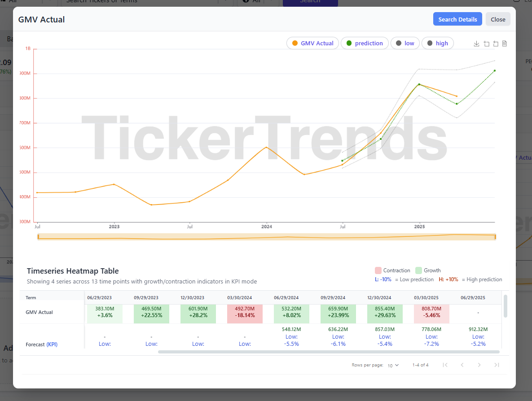Toggle low series in legend

405,43
